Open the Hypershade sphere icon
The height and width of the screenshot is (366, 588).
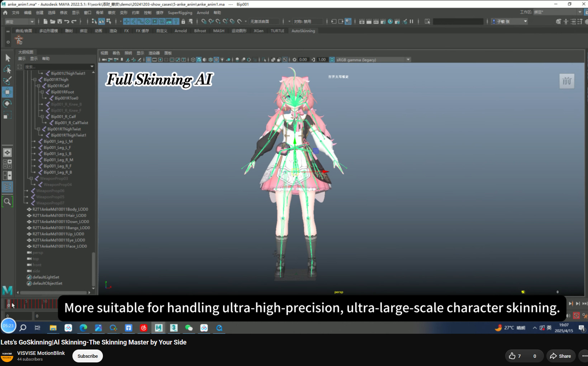390,22
